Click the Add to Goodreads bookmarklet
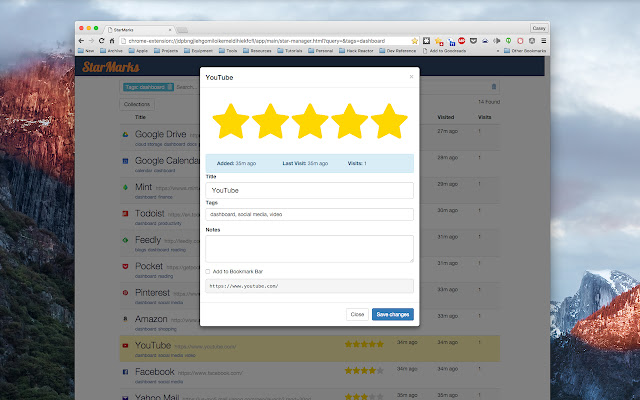The width and height of the screenshot is (640, 400). [x=444, y=51]
